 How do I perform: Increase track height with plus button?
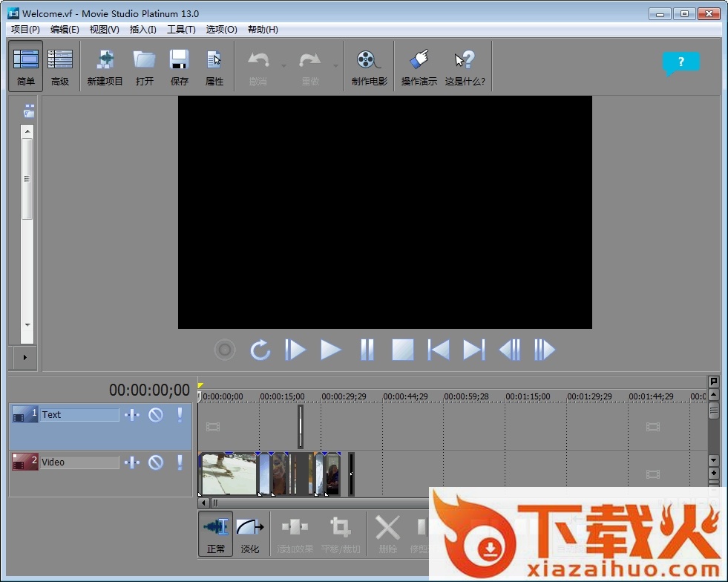coord(714,473)
